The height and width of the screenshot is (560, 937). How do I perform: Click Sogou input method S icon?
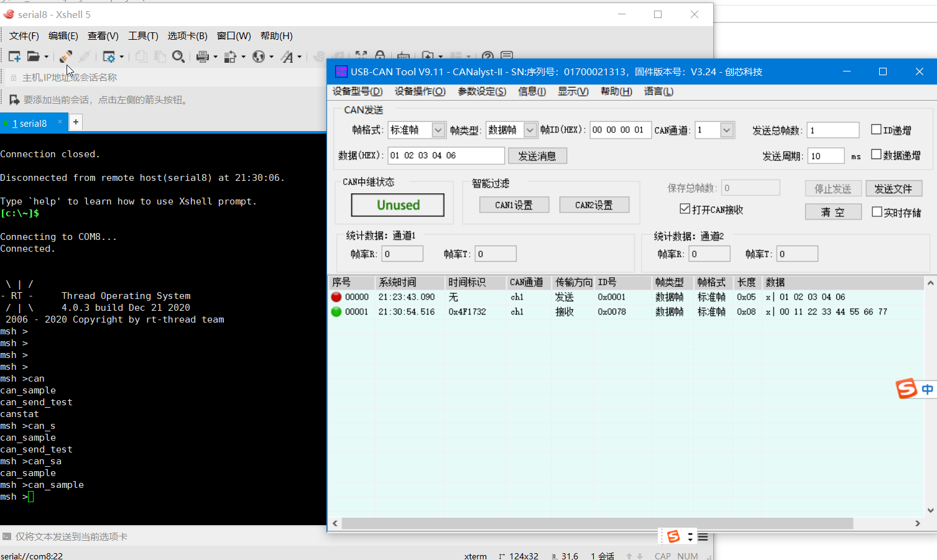tap(906, 389)
